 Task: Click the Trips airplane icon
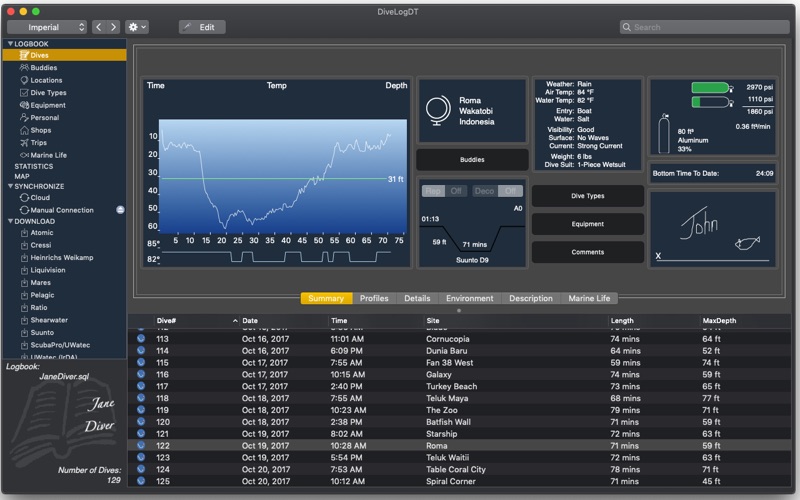click(x=24, y=142)
